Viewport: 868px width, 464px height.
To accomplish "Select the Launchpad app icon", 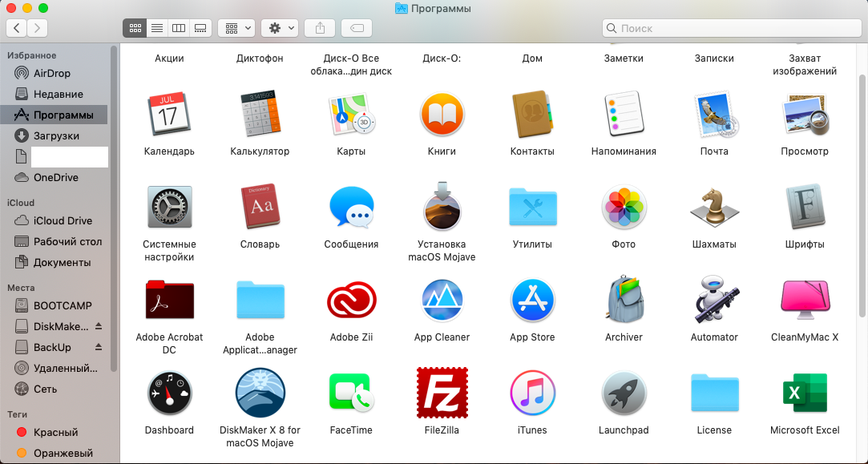I will click(x=624, y=393).
